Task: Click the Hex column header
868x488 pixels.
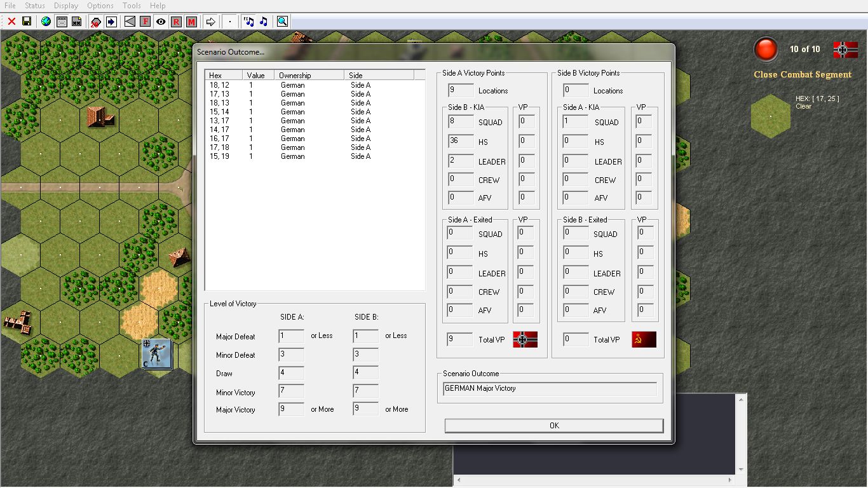Action: (x=224, y=75)
